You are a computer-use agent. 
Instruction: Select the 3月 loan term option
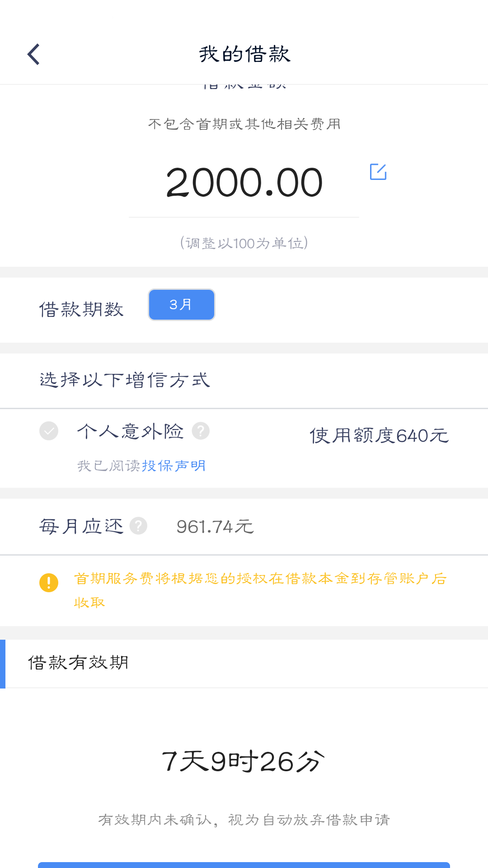pyautogui.click(x=182, y=305)
